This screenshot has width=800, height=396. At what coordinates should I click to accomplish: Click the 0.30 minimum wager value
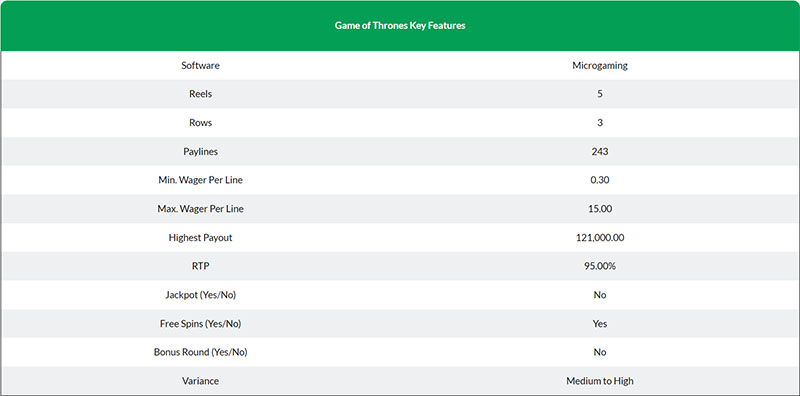[600, 181]
